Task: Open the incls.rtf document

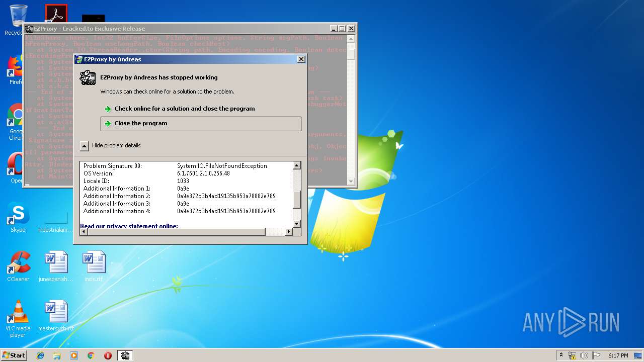Action: click(x=94, y=266)
